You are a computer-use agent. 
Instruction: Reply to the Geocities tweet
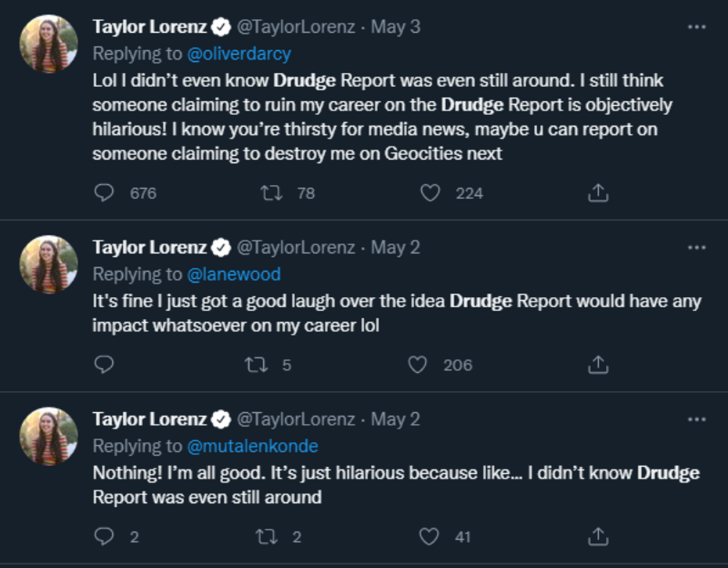[104, 193]
